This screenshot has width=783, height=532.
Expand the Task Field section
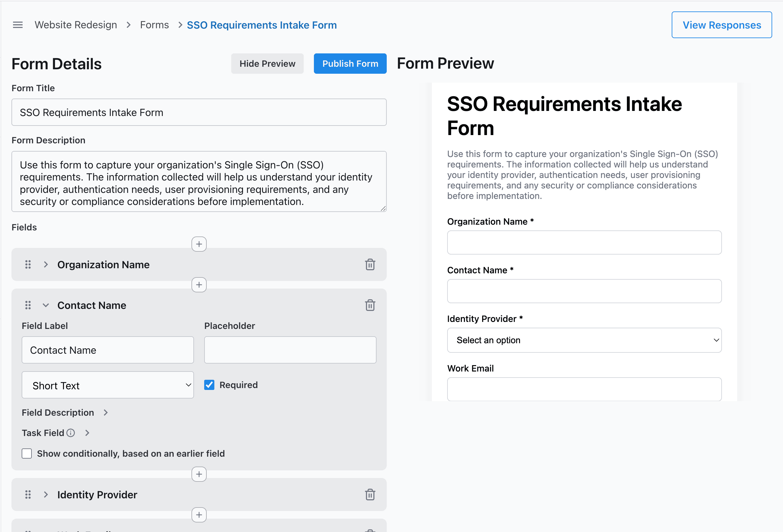point(87,433)
